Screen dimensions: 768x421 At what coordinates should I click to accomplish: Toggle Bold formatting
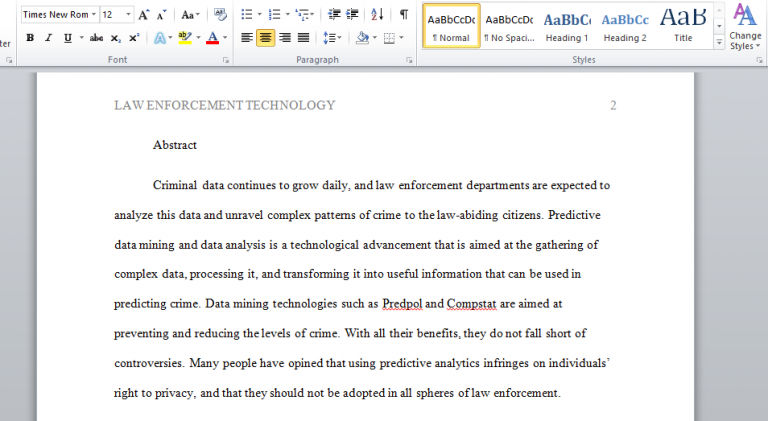pyautogui.click(x=30, y=38)
